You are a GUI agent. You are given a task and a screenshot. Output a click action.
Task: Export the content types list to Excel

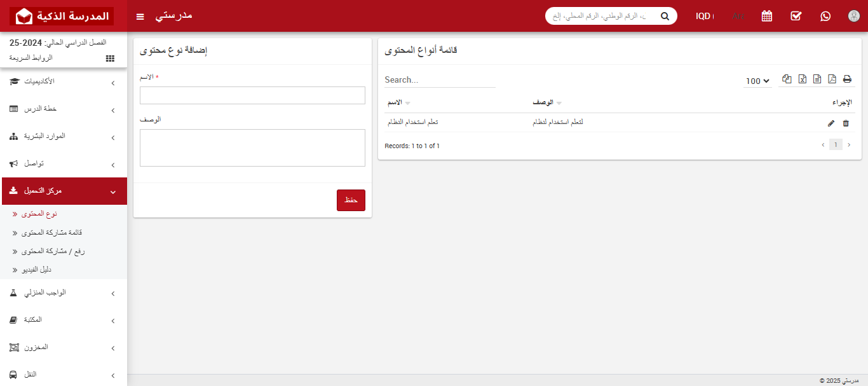coord(802,79)
